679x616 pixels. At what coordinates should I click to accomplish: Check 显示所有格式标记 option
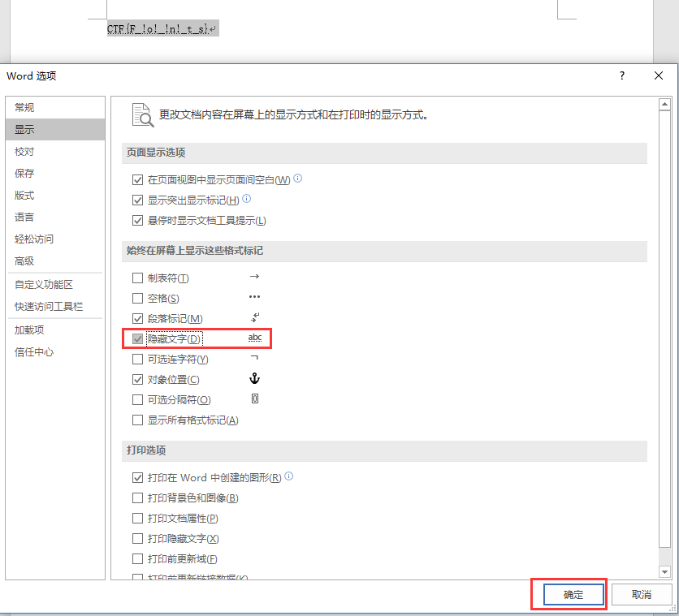[x=137, y=420]
